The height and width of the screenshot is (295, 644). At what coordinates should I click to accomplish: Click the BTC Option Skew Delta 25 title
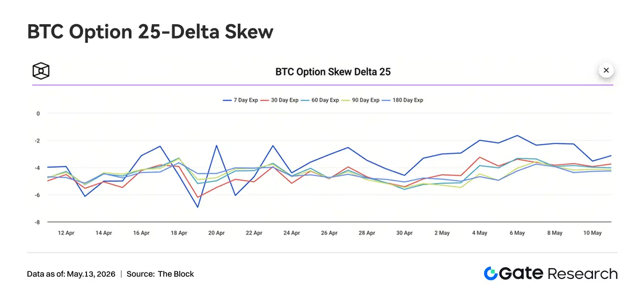click(x=333, y=71)
